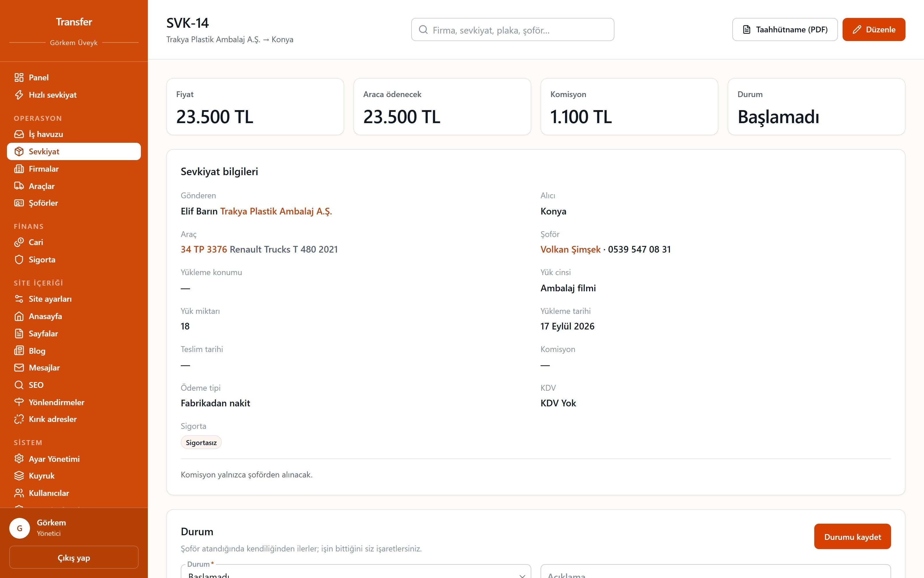
Task: Click the Cari coins icon
Action: pyautogui.click(x=19, y=242)
